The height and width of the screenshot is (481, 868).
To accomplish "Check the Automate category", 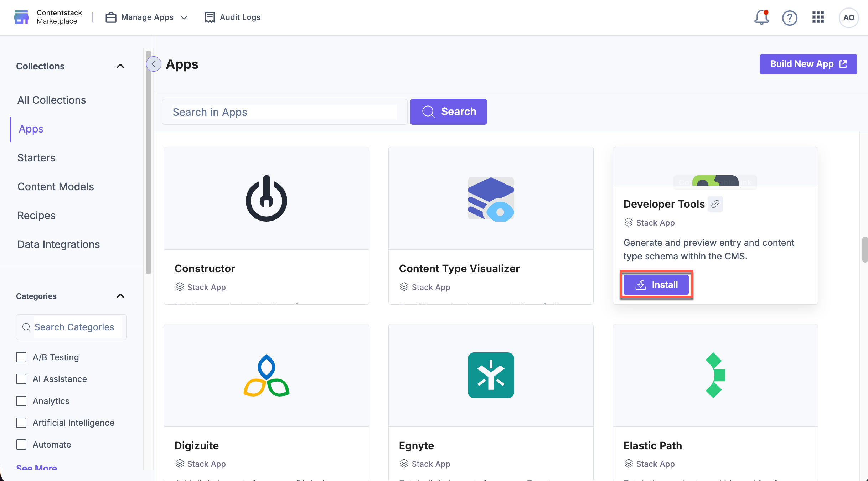I will pos(21,444).
